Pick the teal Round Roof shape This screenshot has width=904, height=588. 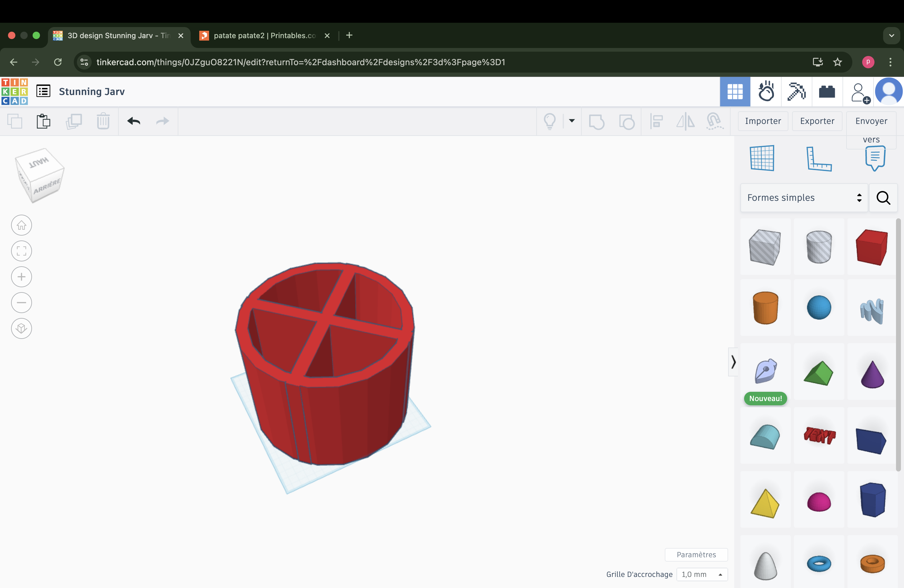765,437
